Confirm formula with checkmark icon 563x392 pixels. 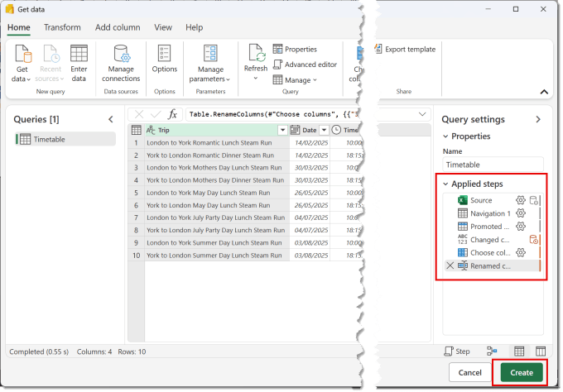156,114
